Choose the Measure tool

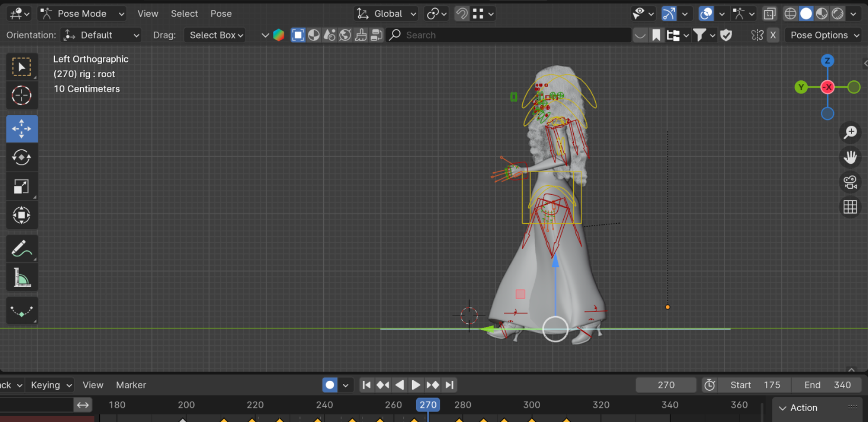[x=21, y=278]
